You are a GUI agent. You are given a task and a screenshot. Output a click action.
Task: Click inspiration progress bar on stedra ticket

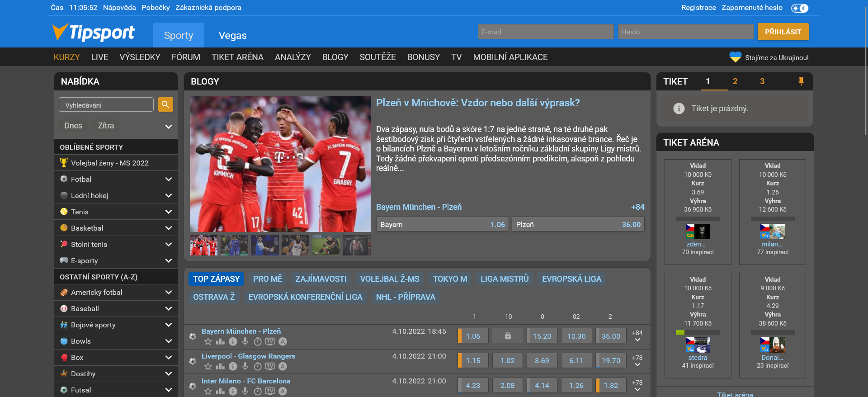[698, 332]
